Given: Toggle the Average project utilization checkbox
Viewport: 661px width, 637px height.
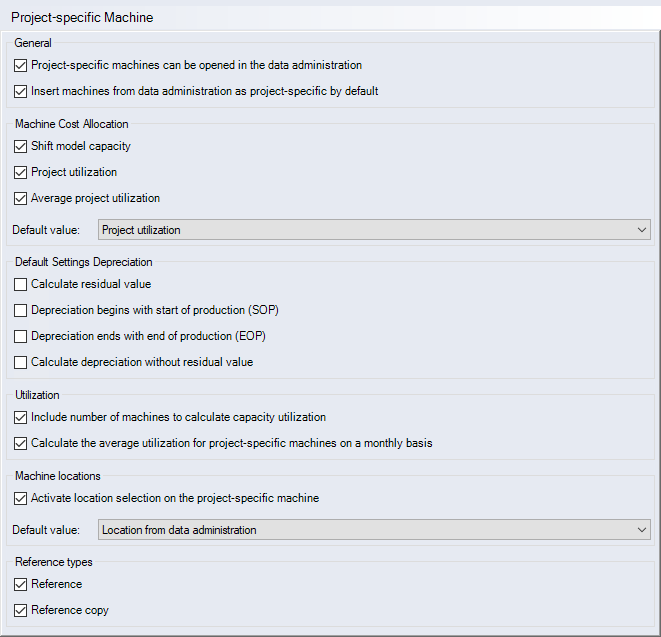Looking at the screenshot, I should point(21,198).
